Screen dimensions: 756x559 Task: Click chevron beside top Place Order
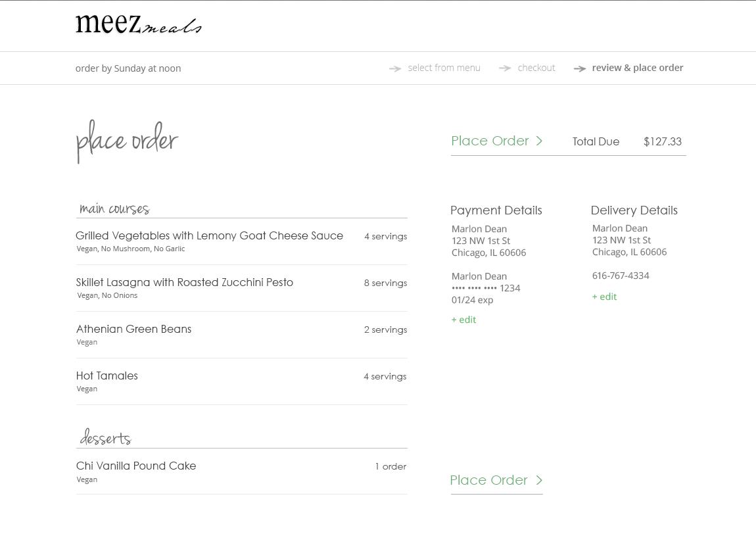tap(539, 141)
